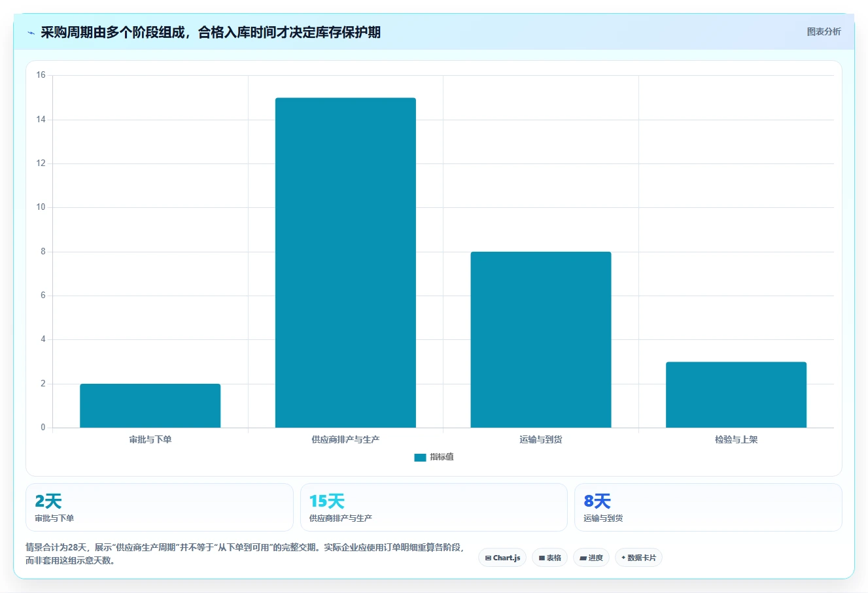Open the 8天 data card

coord(708,507)
